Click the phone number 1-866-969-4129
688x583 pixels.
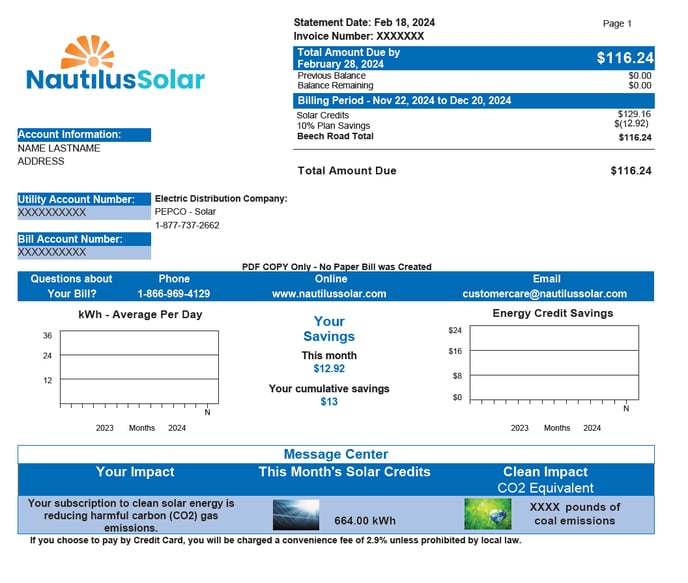click(x=174, y=294)
